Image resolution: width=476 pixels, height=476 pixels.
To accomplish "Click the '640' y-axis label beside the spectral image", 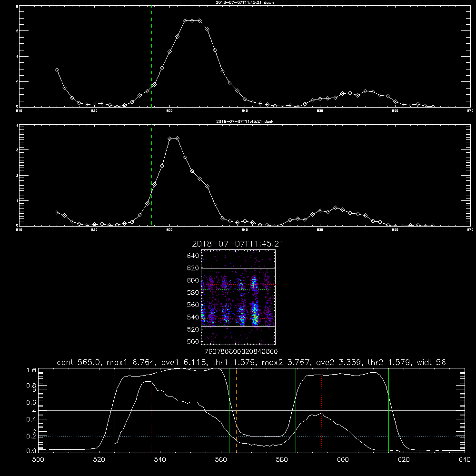I will pyautogui.click(x=193, y=256).
